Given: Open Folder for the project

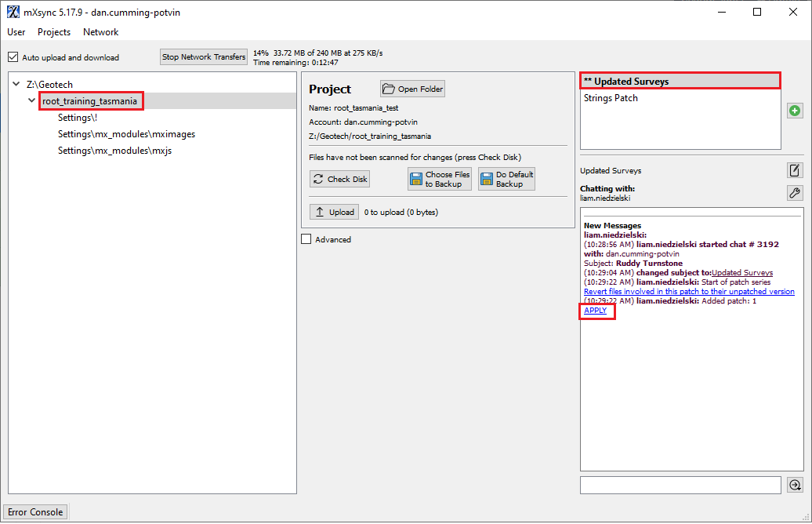Looking at the screenshot, I should pyautogui.click(x=412, y=89).
